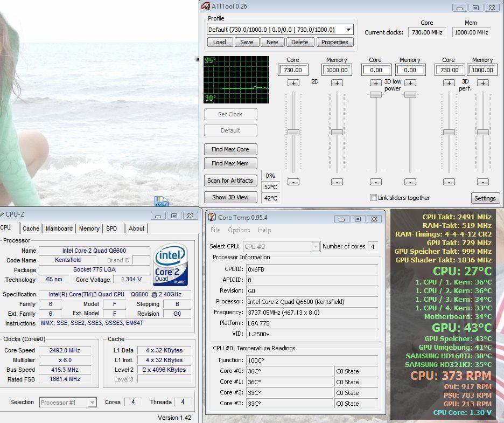Open the CPU-Z processor Selection dropdown
This screenshot has width=504, height=423.
click(92, 403)
